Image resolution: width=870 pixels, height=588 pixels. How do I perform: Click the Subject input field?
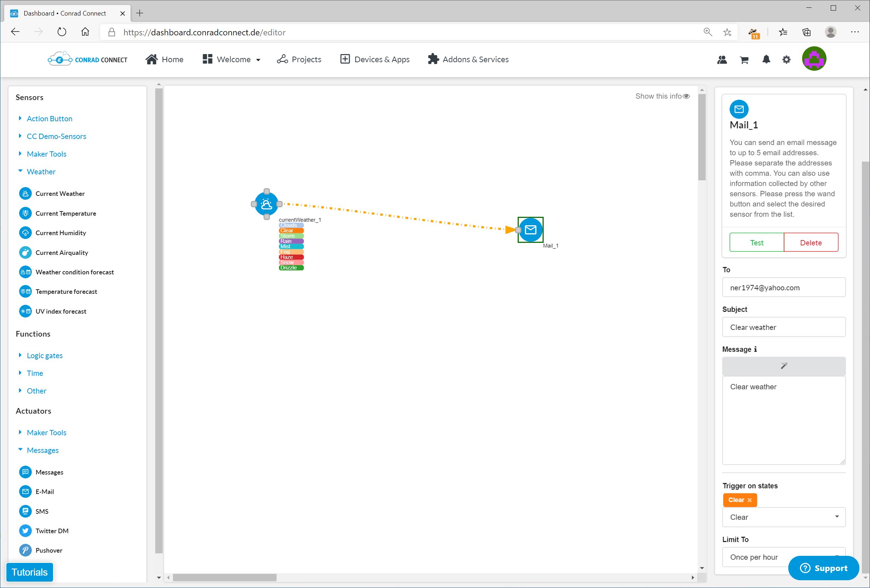(783, 327)
